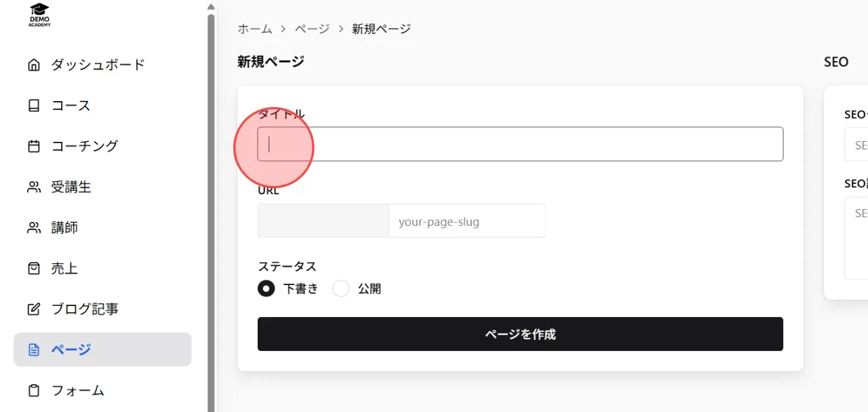Select the 公開 status radio button
Image resolution: width=868 pixels, height=412 pixels.
click(340, 288)
